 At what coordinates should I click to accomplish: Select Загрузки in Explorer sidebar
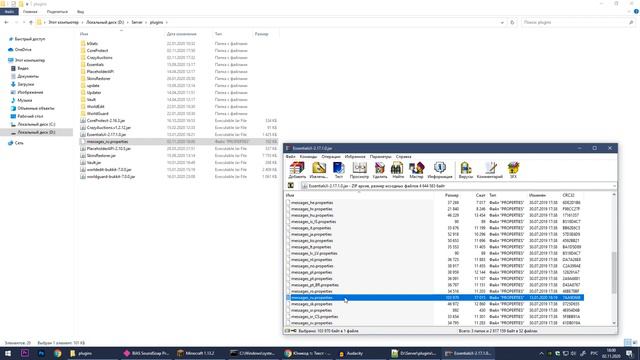(x=26, y=84)
